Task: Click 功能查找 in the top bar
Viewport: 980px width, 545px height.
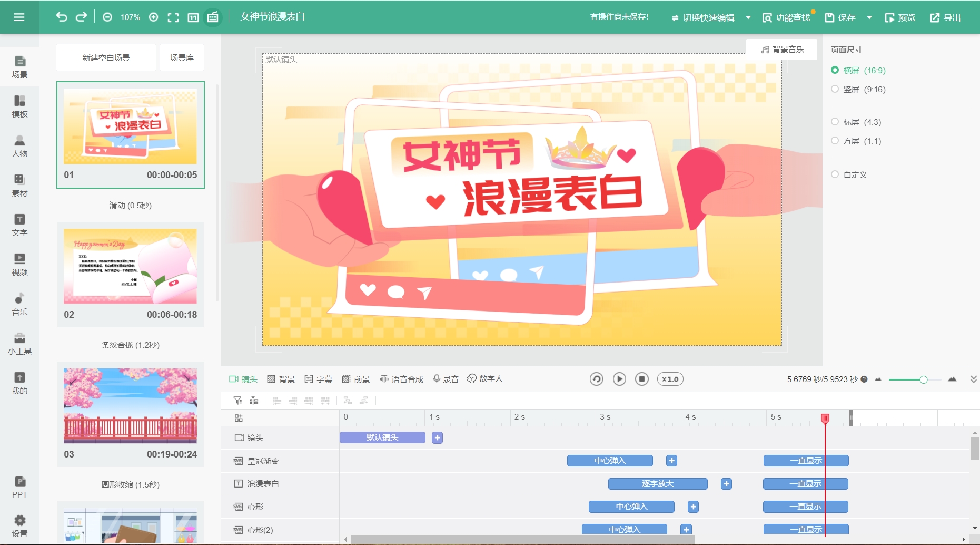Action: point(786,17)
